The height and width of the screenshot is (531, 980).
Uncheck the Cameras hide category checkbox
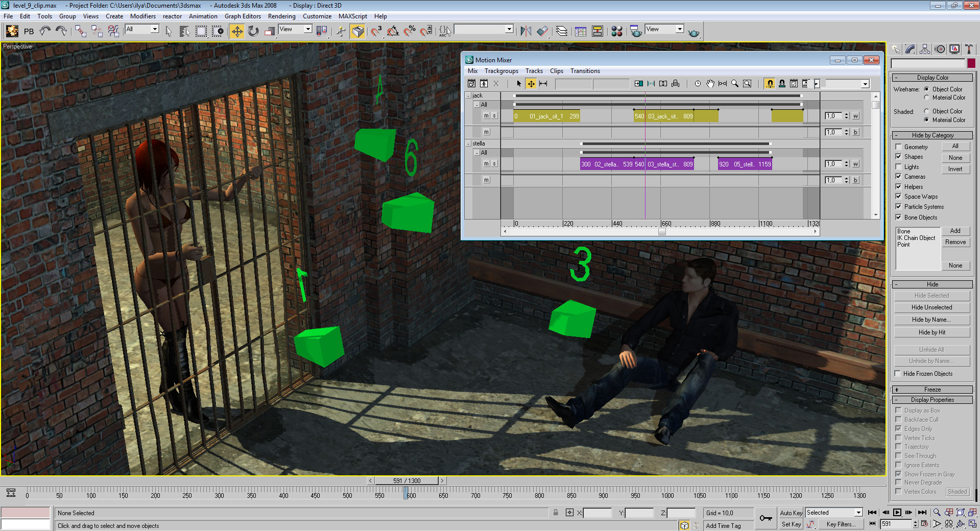[x=898, y=177]
